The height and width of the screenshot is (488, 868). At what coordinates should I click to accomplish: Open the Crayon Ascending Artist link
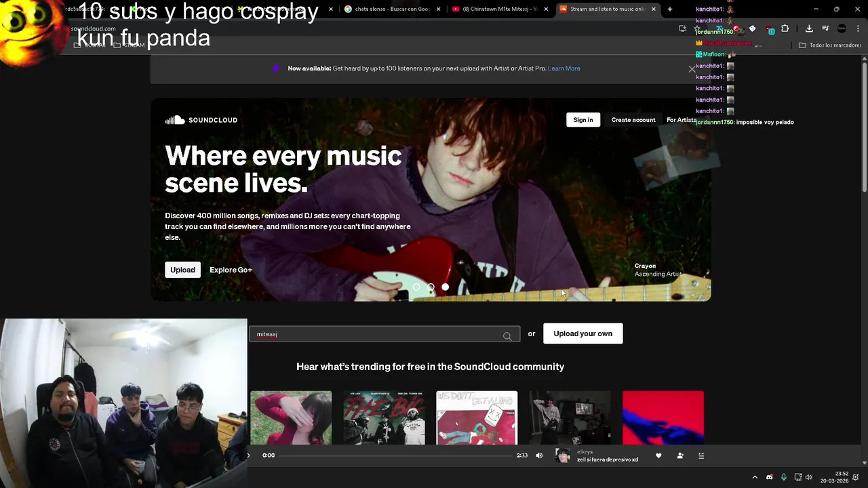658,270
